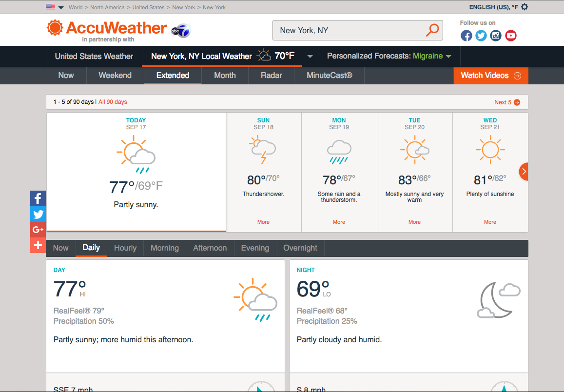Expand the local weather location dropdown arrow
Viewport: 564px width, 392px height.
click(310, 56)
